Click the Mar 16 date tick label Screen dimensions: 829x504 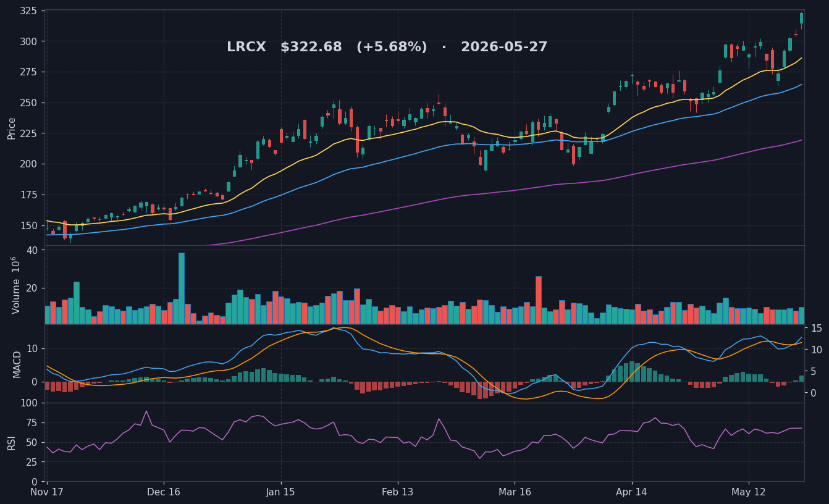pyautogui.click(x=515, y=492)
